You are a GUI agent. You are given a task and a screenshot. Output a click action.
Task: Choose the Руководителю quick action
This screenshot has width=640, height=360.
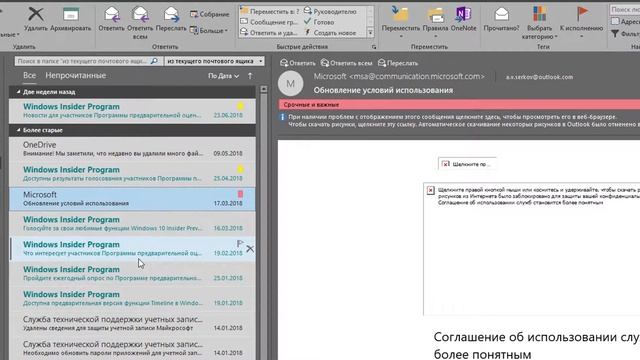(330, 11)
